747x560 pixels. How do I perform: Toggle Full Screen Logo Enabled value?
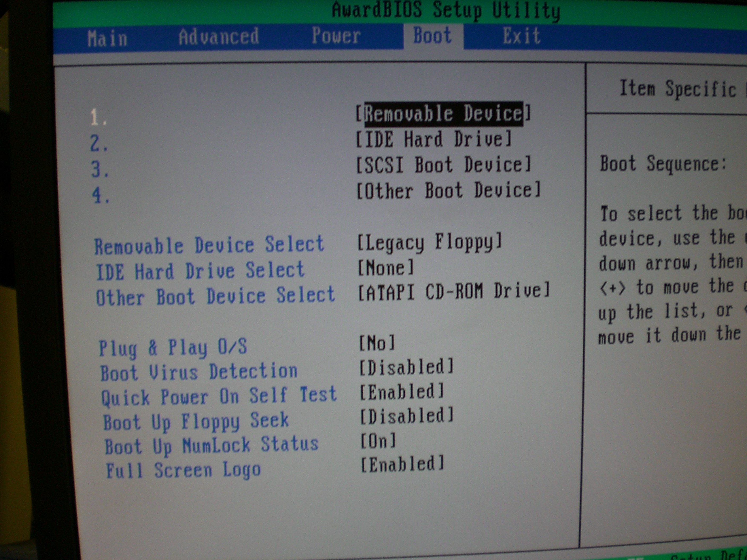(x=402, y=464)
